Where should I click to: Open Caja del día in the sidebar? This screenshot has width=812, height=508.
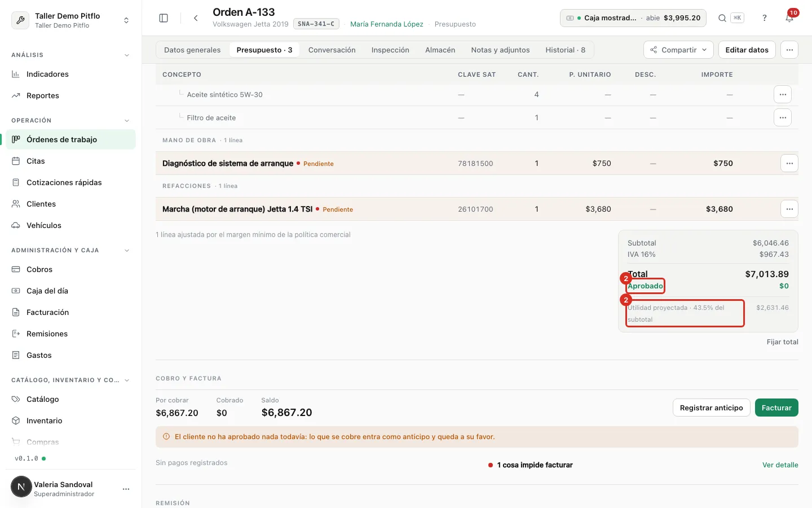[x=70, y=291]
